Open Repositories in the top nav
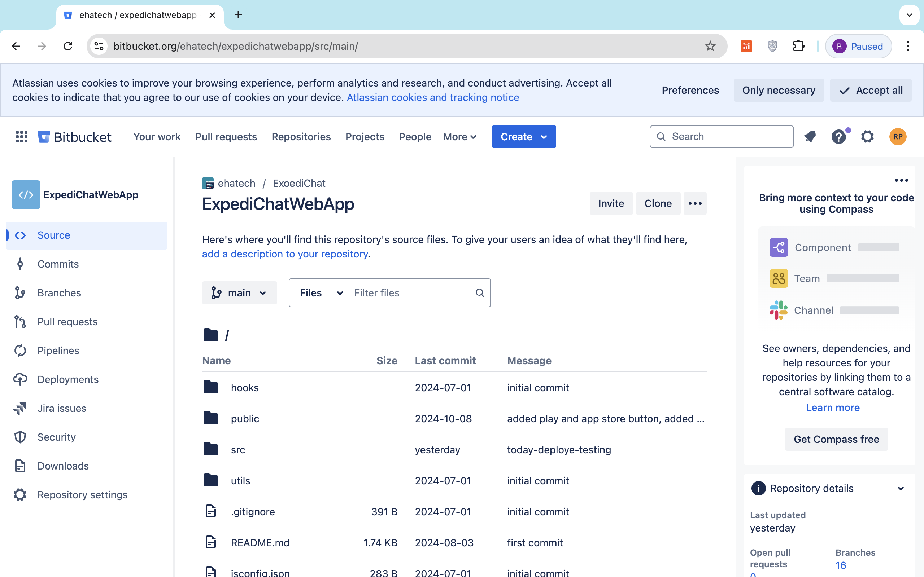Image resolution: width=924 pixels, height=577 pixels. coord(301,137)
